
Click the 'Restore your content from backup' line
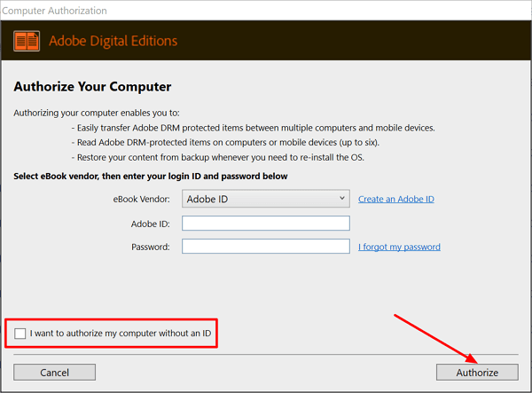[217, 158]
